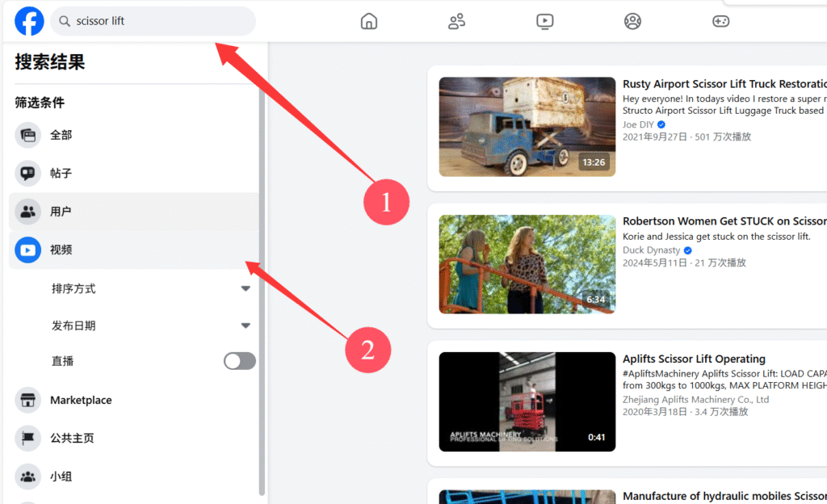Toggle the 直播 live switch
827x504 pixels.
(240, 361)
